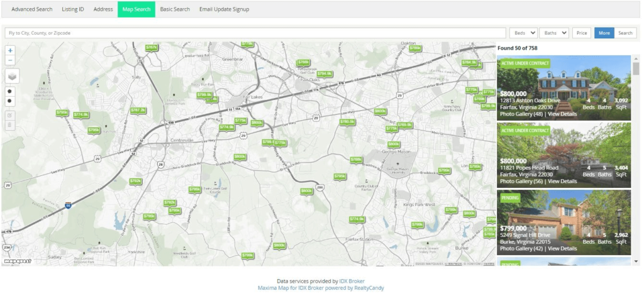Select the Map Search tab
The width and height of the screenshot is (644, 296).
tap(136, 9)
